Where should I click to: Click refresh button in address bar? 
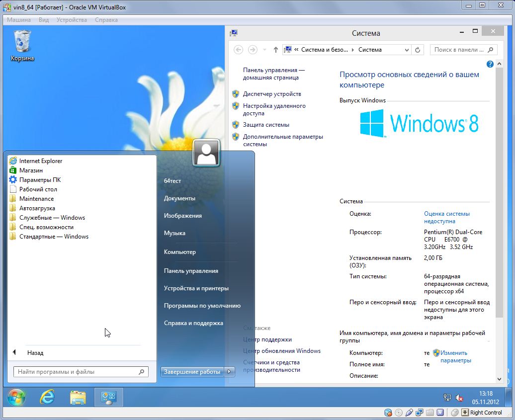click(418, 50)
